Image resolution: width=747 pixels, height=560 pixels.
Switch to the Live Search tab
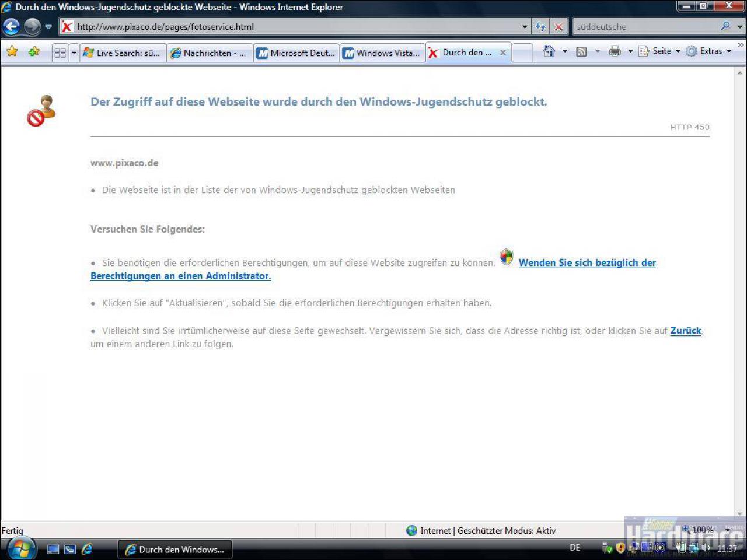[x=123, y=52]
